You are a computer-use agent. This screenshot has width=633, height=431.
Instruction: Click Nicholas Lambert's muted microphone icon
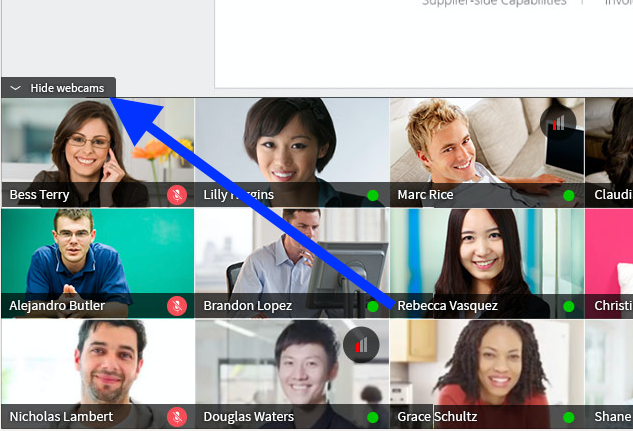(x=177, y=417)
